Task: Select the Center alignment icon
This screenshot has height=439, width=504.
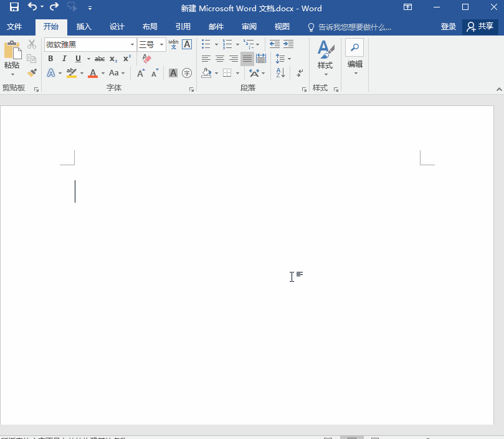Action: pyautogui.click(x=220, y=59)
